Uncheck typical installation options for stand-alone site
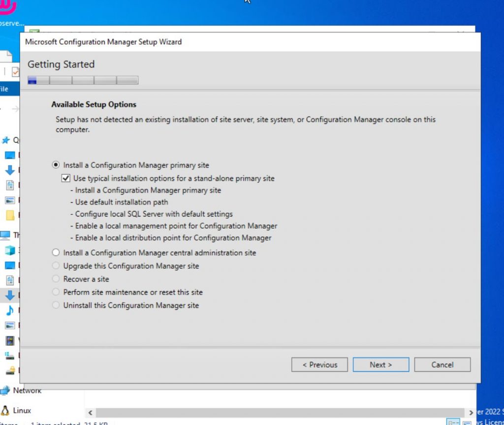Viewport: 504px width, 425px height. tap(65, 178)
